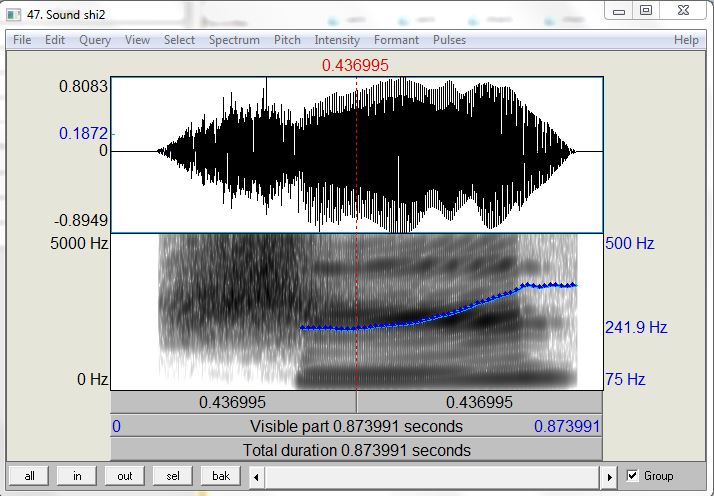
Task: Click the red cursor time 0.436995 label
Action: pyautogui.click(x=355, y=65)
